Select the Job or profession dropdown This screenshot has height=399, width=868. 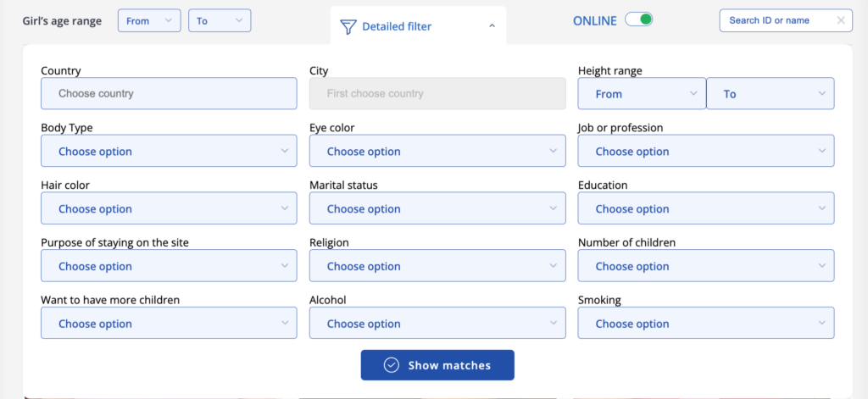click(705, 152)
